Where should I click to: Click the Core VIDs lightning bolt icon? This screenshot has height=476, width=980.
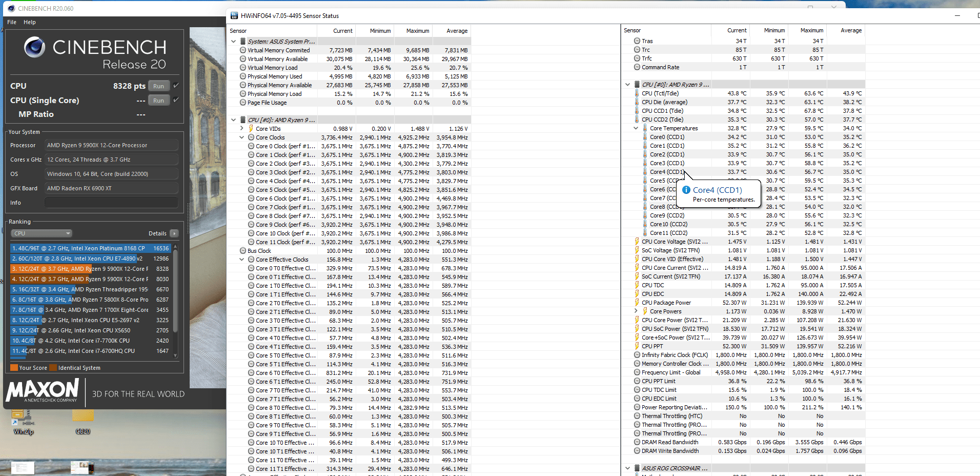[x=251, y=129]
